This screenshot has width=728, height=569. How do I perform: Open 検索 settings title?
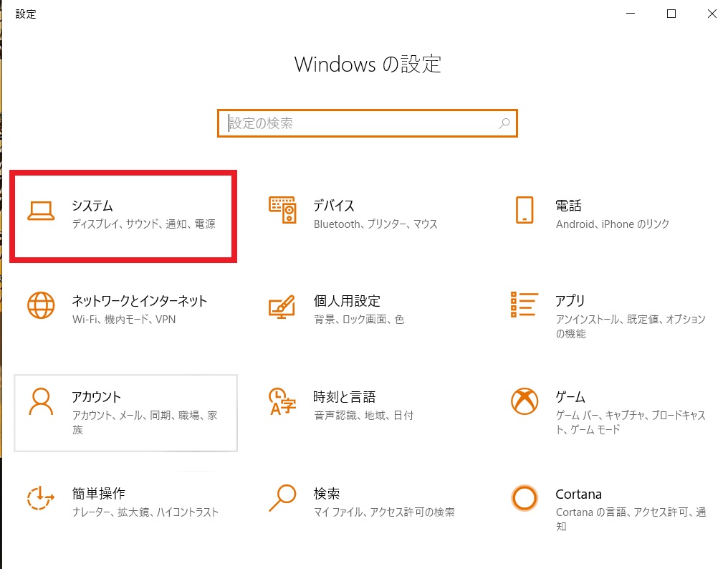(x=327, y=494)
